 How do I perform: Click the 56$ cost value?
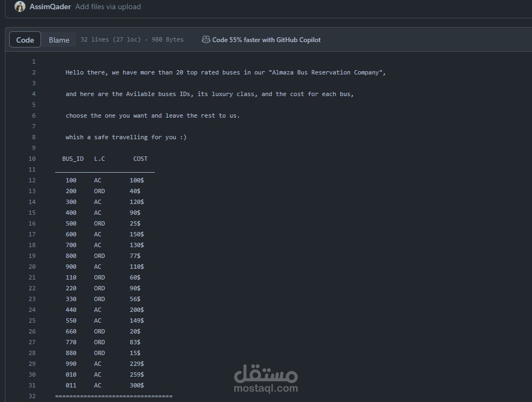coord(135,299)
